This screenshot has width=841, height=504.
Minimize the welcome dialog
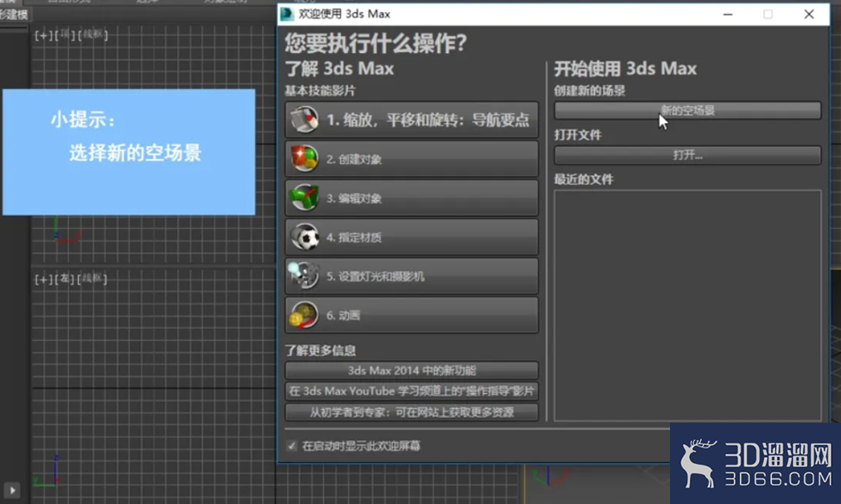[728, 15]
